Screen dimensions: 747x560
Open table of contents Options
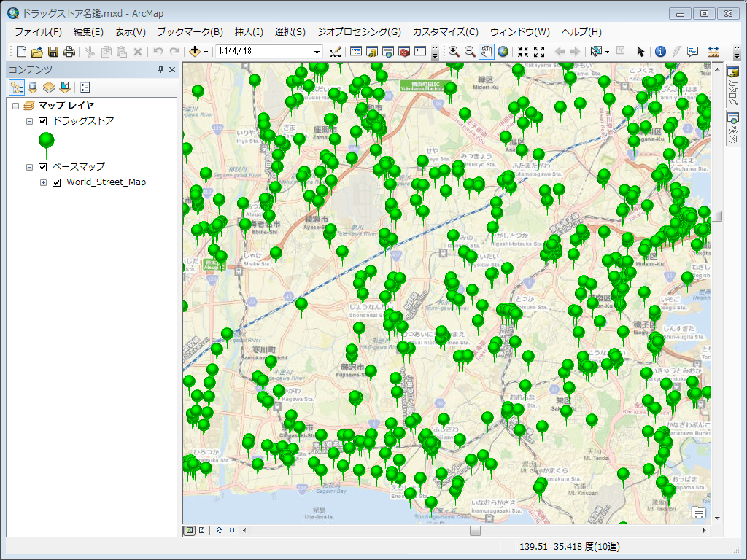(x=85, y=87)
